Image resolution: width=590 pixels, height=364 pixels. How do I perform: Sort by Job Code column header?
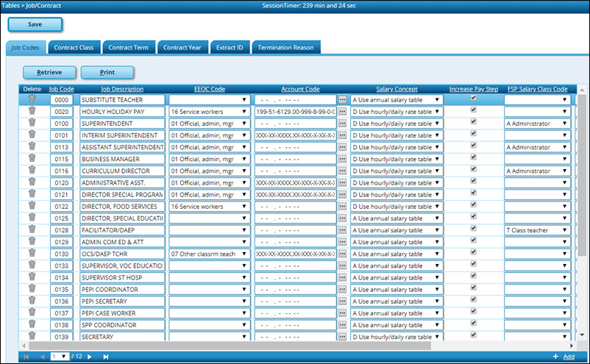tap(61, 89)
